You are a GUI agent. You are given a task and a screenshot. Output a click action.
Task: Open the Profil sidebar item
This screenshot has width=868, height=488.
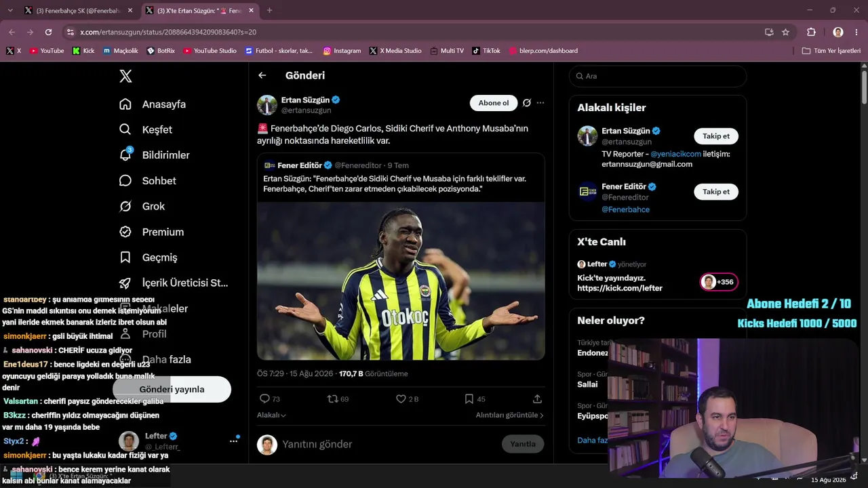(x=142, y=333)
